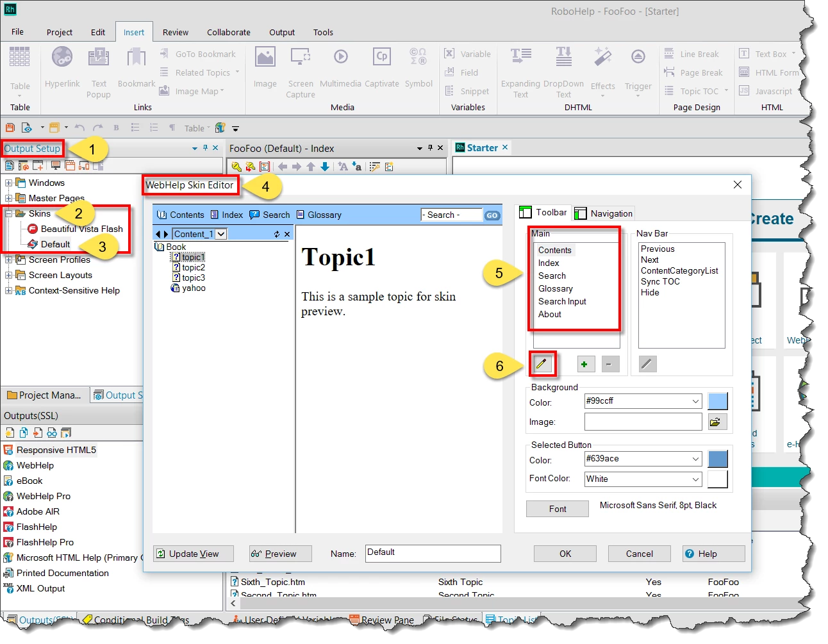
Task: Open the Content_1 dropdown in preview
Action: 221,234
